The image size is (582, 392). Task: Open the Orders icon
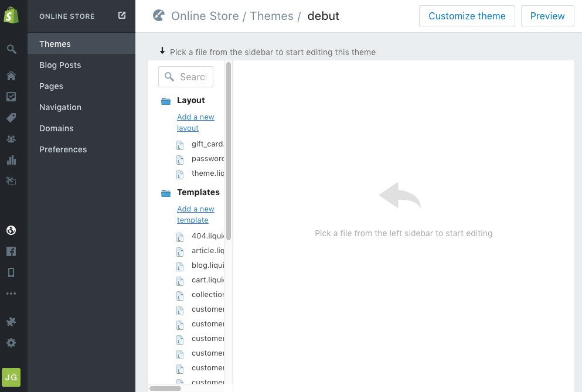[x=11, y=97]
